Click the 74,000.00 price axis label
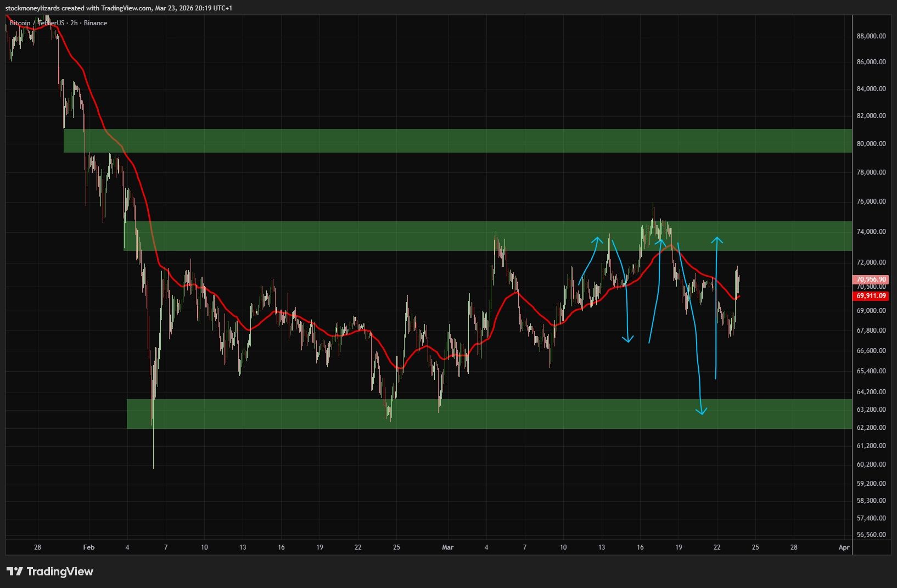 [x=871, y=232]
